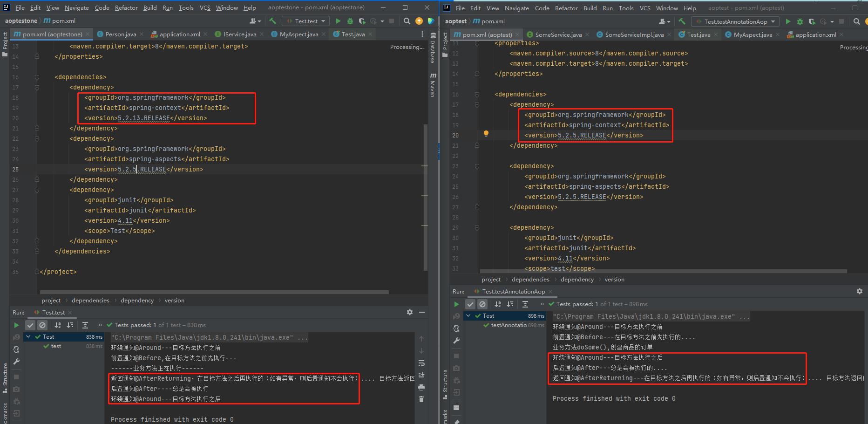Debug Test.test via bug icon in aoptestone toolbar

[350, 21]
